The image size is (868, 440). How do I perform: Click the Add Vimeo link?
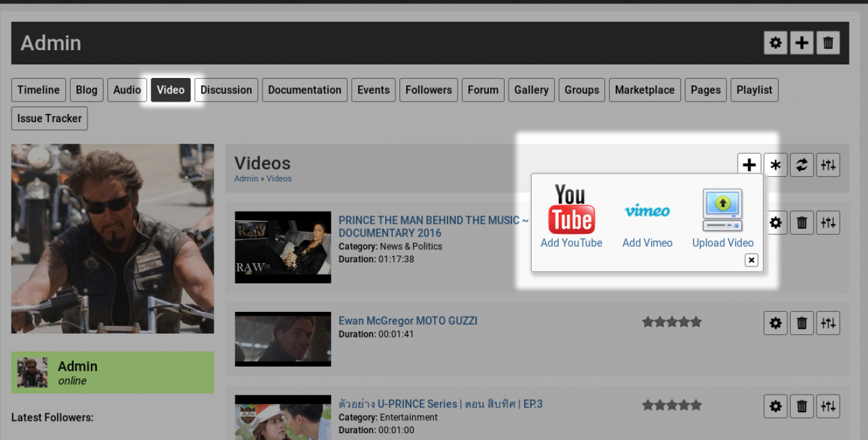click(648, 243)
